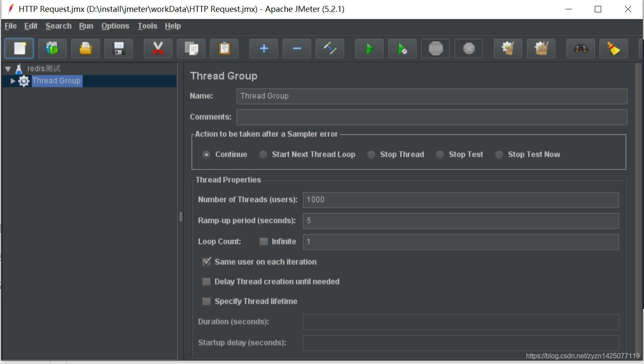Click the Clear All results icon
The width and height of the screenshot is (644, 364).
[541, 48]
